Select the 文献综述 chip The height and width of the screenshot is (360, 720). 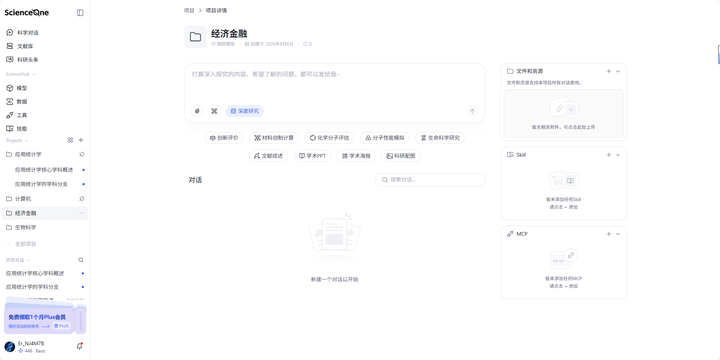(x=268, y=156)
